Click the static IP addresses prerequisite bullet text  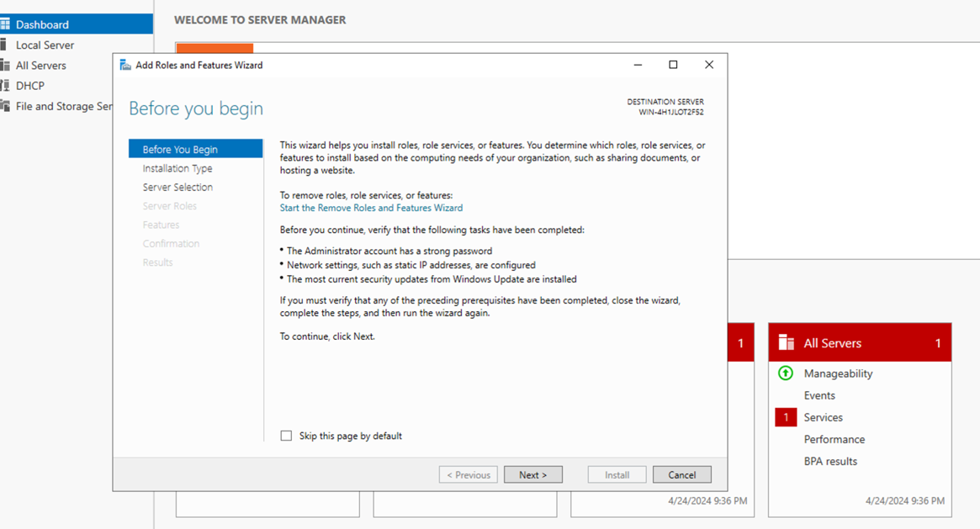(411, 266)
